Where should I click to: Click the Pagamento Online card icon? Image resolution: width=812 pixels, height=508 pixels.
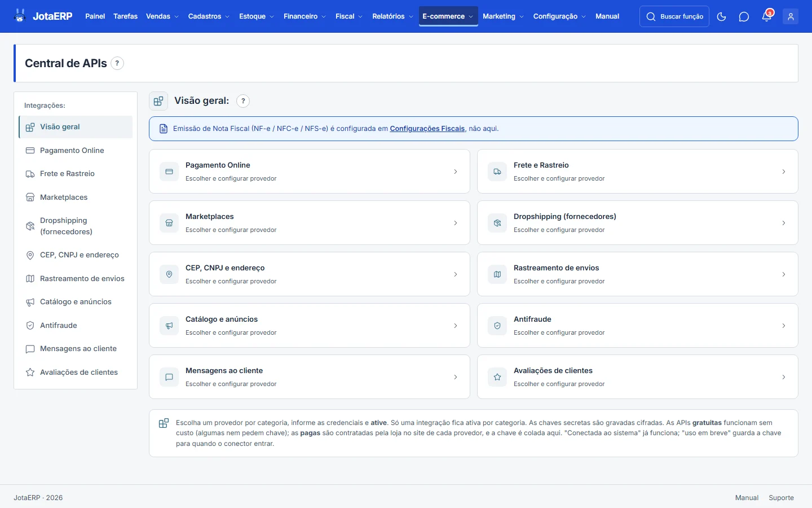(169, 172)
